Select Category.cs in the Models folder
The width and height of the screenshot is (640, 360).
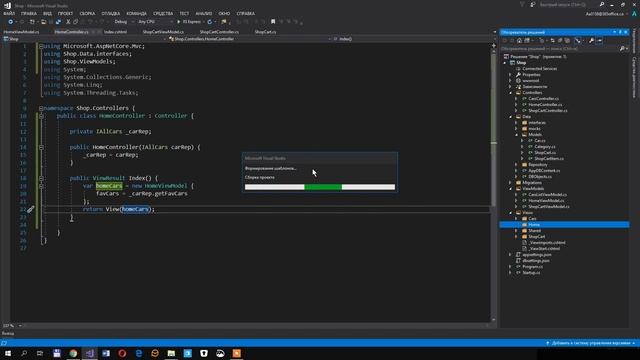click(x=545, y=147)
